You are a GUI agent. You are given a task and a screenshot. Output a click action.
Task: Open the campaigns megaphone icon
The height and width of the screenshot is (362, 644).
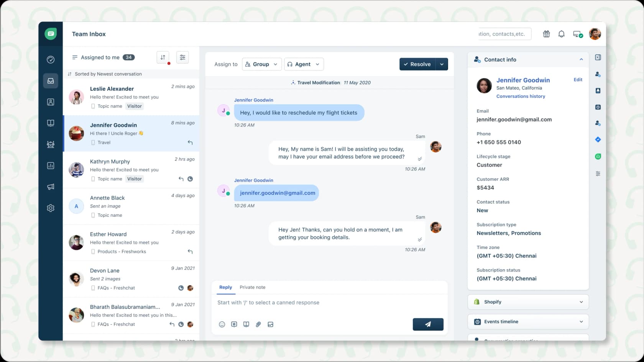click(x=51, y=187)
